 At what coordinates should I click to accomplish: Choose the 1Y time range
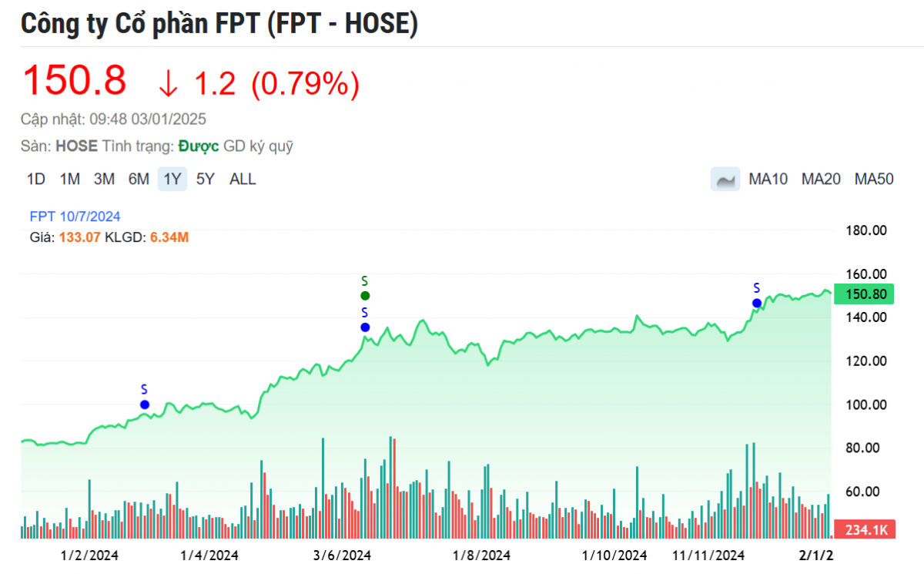click(x=172, y=180)
